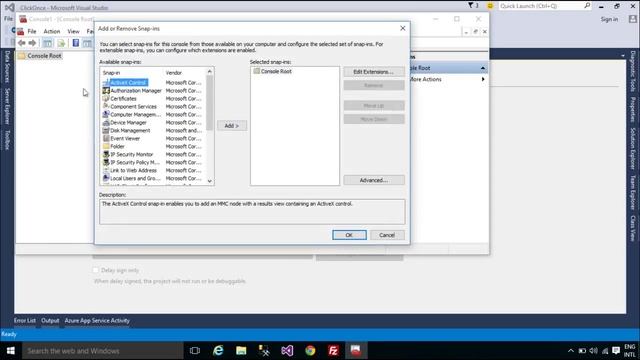Open Google Chrome from taskbar
Screen dimensions: 640x360
point(310,351)
